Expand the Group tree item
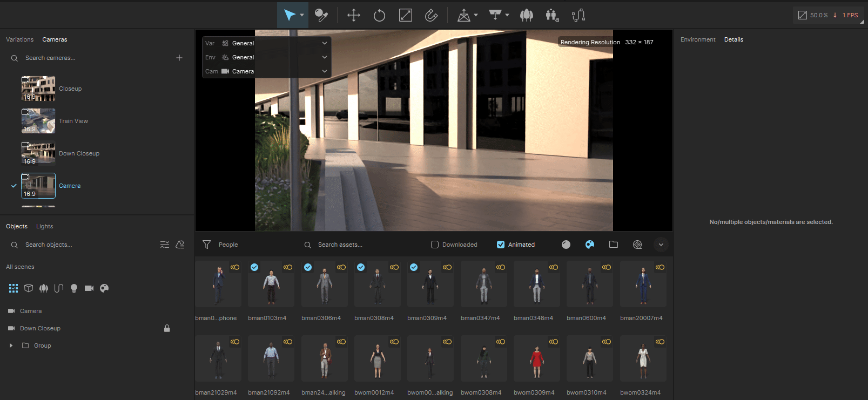The image size is (868, 400). [11, 345]
